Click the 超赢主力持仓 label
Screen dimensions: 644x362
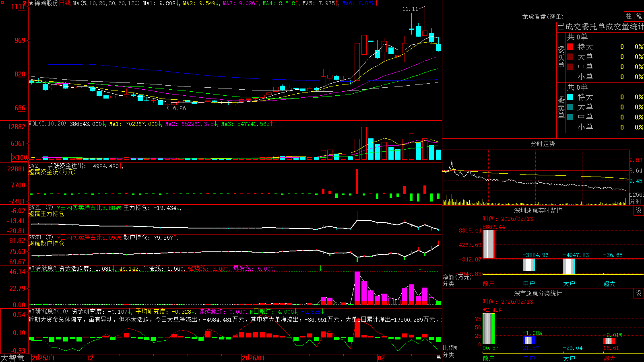pos(46,214)
